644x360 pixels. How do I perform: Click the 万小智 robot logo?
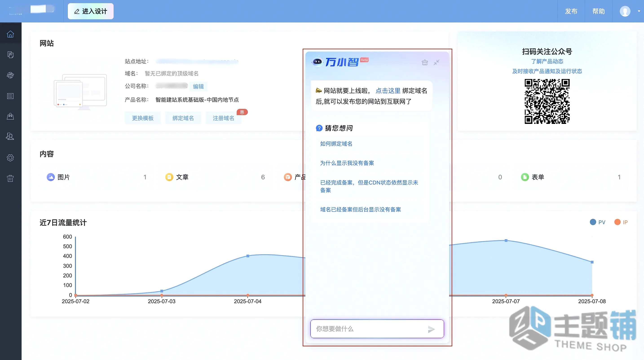point(318,61)
